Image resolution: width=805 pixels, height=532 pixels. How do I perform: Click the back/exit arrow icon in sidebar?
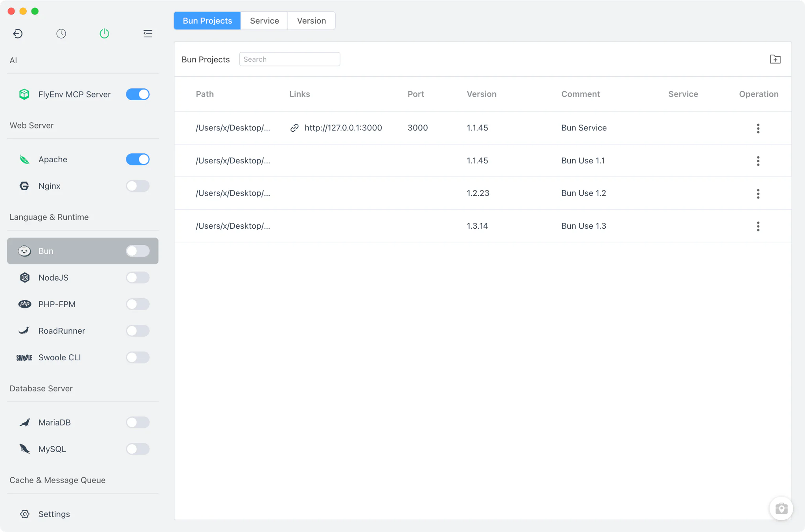(x=18, y=33)
